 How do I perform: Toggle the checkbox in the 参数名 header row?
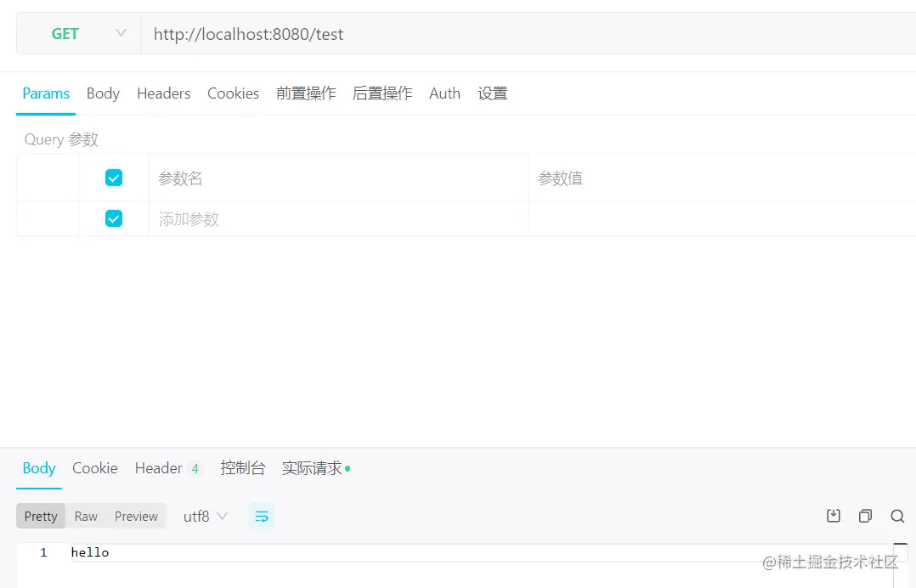pyautogui.click(x=114, y=178)
